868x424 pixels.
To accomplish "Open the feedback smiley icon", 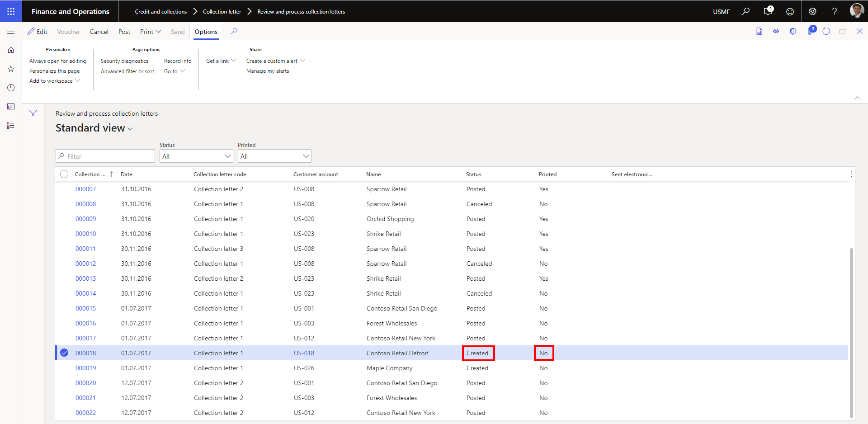I will 790,12.
